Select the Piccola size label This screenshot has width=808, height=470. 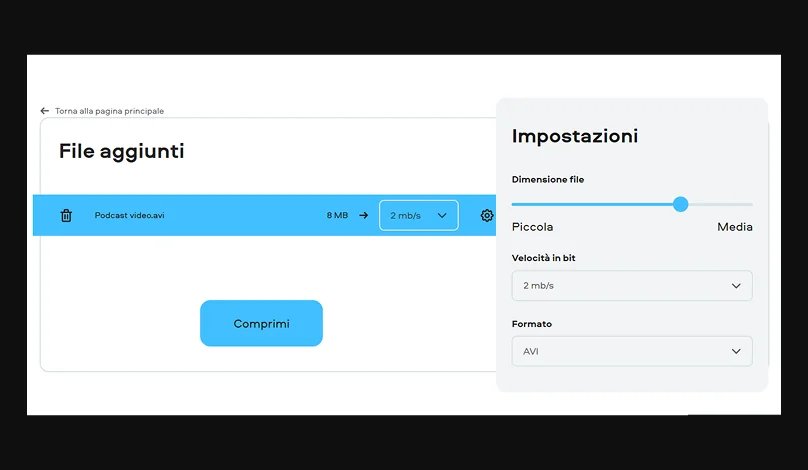(x=532, y=227)
